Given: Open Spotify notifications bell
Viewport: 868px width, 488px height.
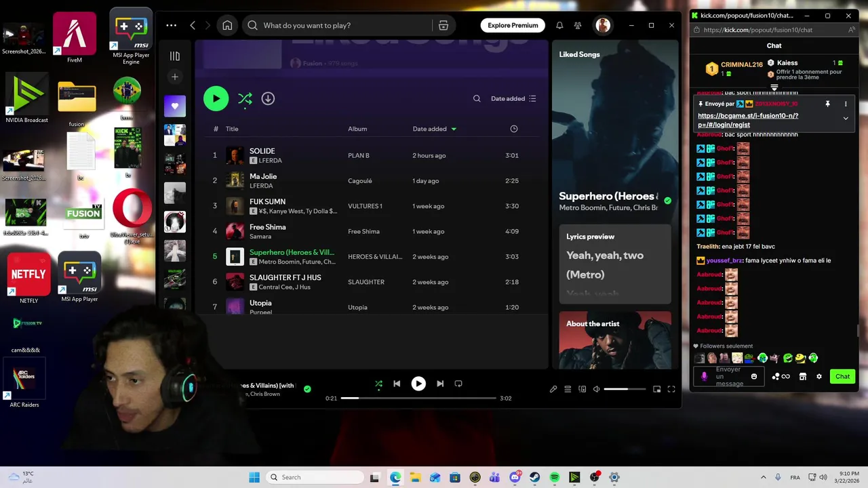Looking at the screenshot, I should [559, 26].
